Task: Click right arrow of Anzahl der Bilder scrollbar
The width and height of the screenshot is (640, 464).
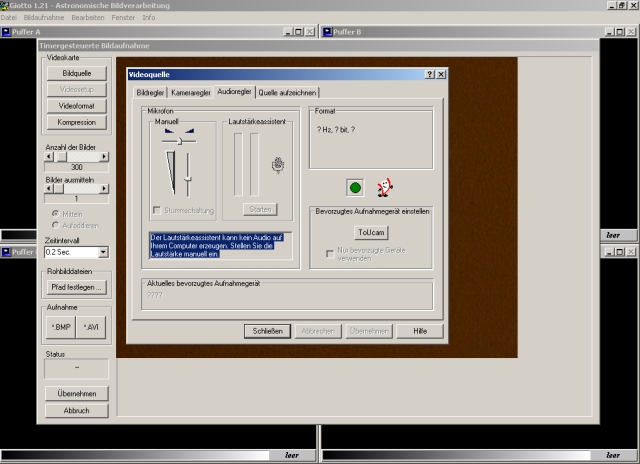Action: (104, 156)
